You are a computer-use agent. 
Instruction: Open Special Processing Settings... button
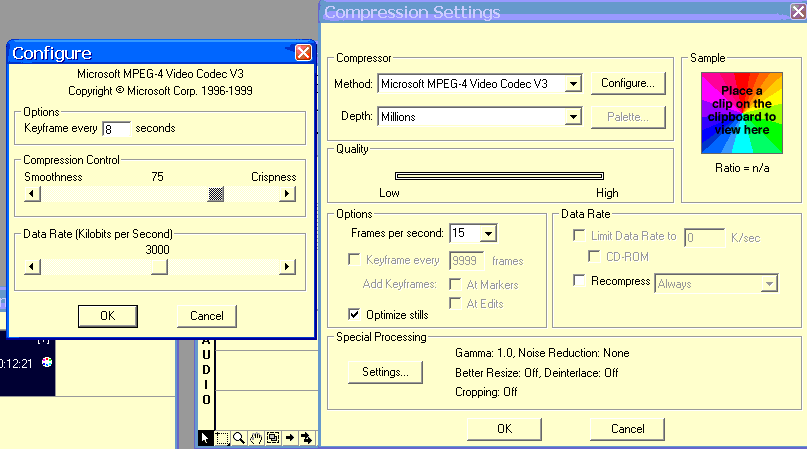click(385, 372)
